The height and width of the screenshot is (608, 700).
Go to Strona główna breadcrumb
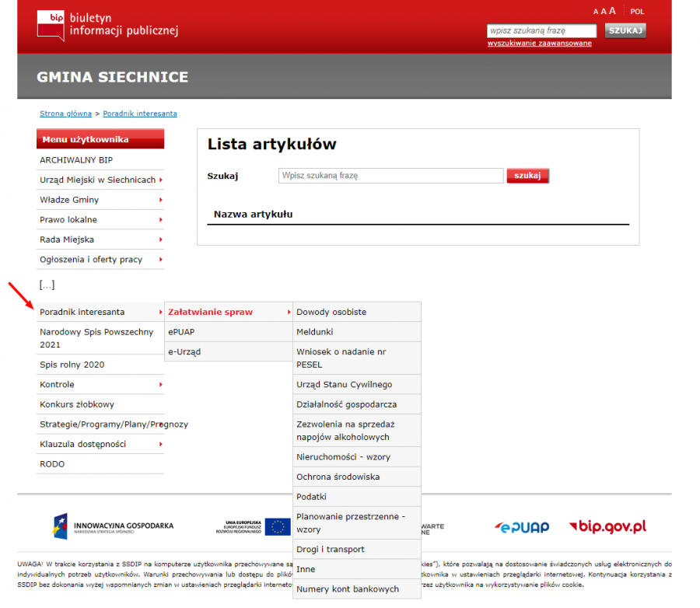click(65, 114)
